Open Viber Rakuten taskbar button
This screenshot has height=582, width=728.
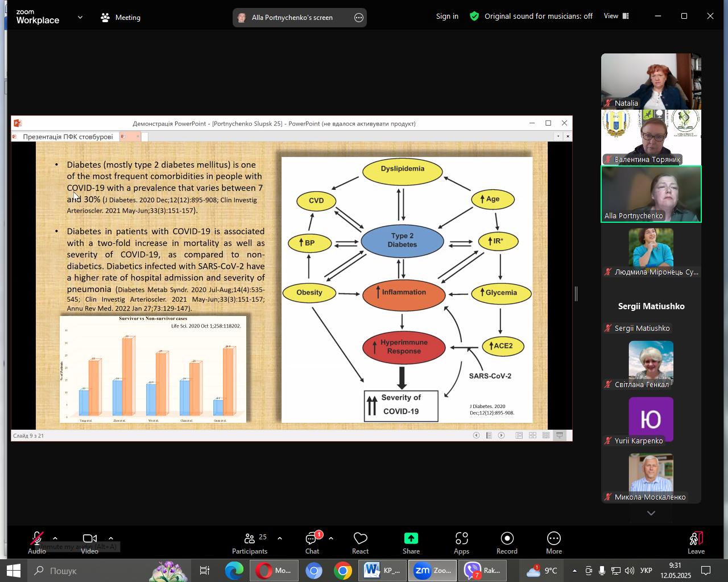click(x=483, y=571)
